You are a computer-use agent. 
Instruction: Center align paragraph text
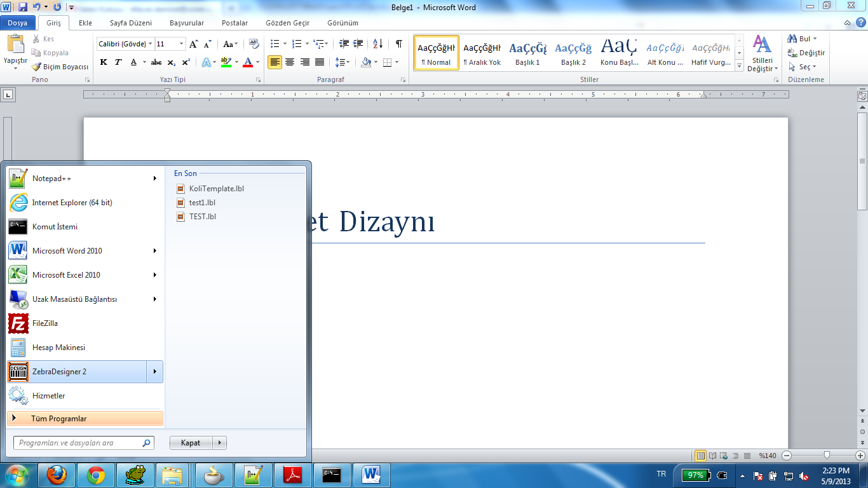click(290, 62)
